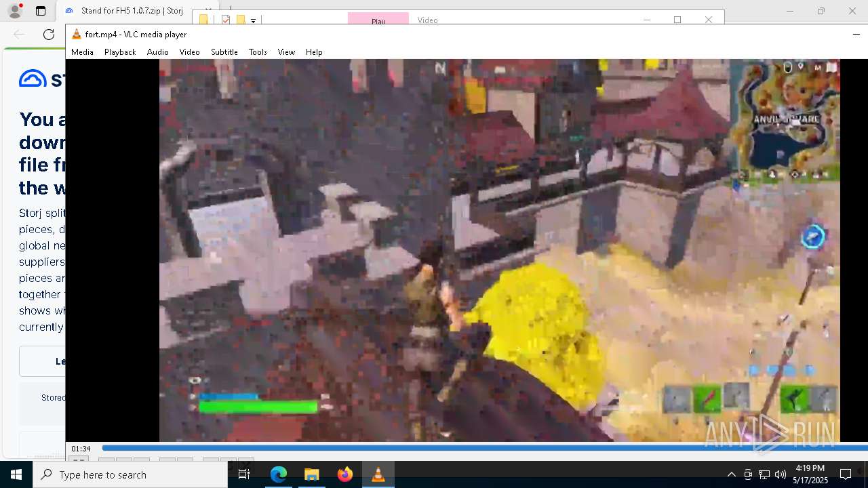Open the Help menu
Viewport: 868px width, 488px height.
click(x=314, y=52)
